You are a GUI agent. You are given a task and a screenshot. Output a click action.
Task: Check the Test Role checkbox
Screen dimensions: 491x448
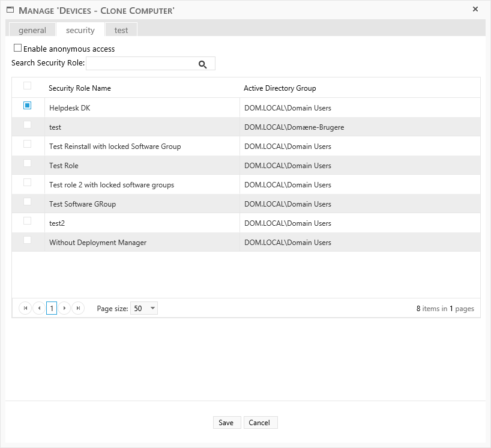(x=27, y=163)
